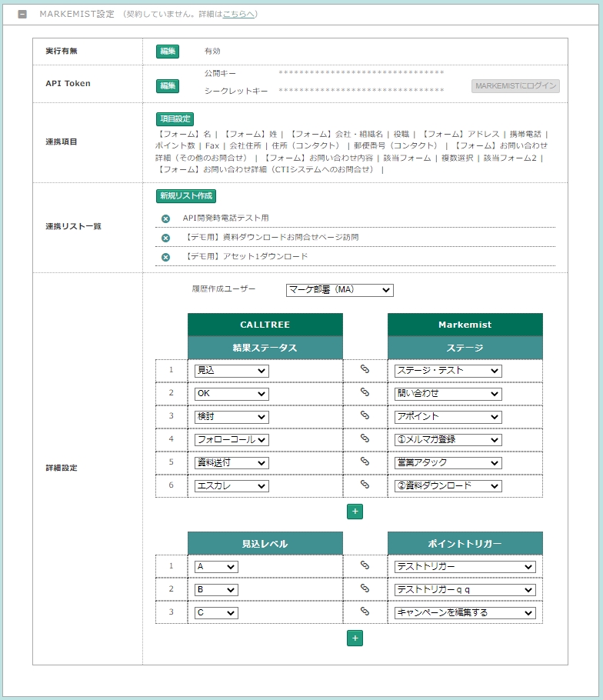Open the エスカレ result status dropdown
603x700 pixels.
232,485
